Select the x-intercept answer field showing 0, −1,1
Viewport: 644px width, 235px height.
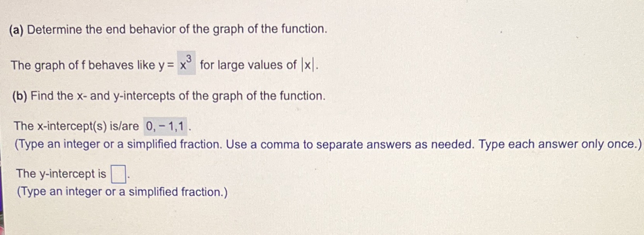coord(166,126)
